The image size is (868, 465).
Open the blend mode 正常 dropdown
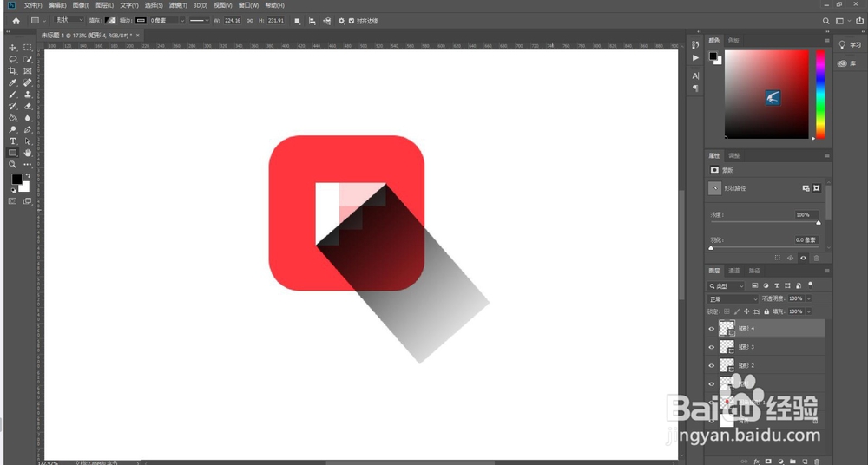733,299
